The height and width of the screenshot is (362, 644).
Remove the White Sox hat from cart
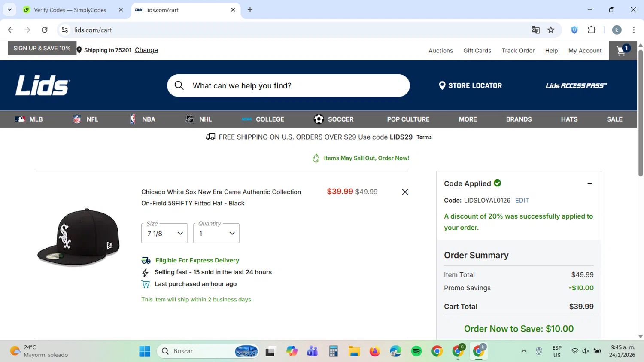pyautogui.click(x=405, y=192)
